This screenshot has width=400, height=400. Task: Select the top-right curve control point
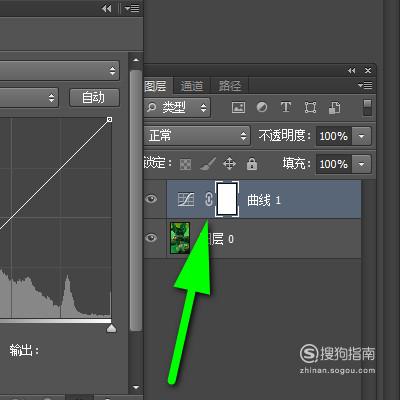[x=109, y=119]
